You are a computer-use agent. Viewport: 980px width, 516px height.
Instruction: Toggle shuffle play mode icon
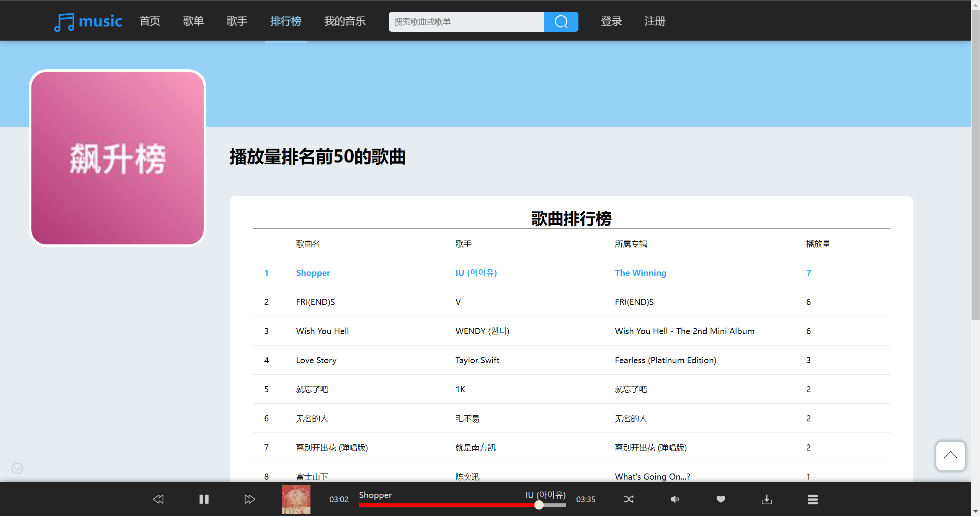(x=629, y=499)
